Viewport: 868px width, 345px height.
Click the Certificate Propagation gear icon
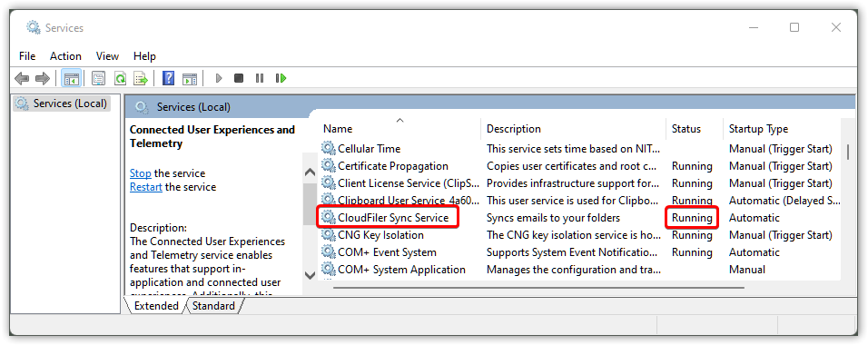pos(329,165)
